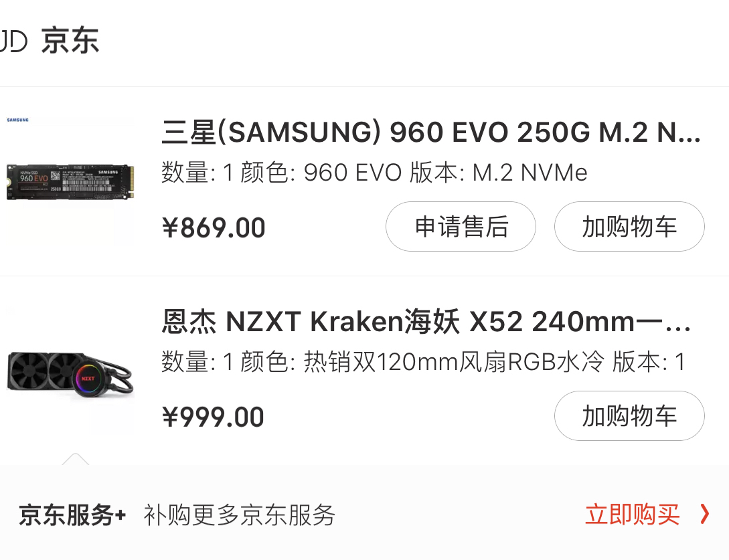The width and height of the screenshot is (729, 560).
Task: Click 立即购买 in the service bar
Action: click(633, 515)
